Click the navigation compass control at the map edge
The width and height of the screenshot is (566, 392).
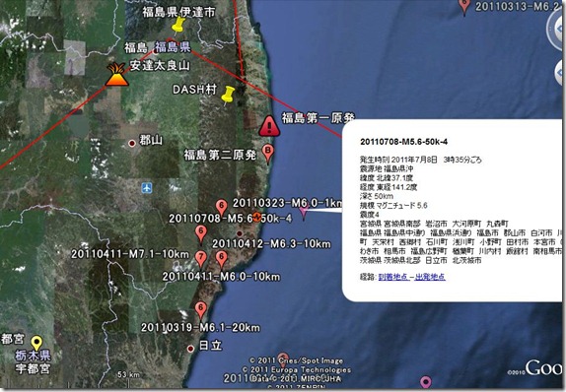[555, 30]
